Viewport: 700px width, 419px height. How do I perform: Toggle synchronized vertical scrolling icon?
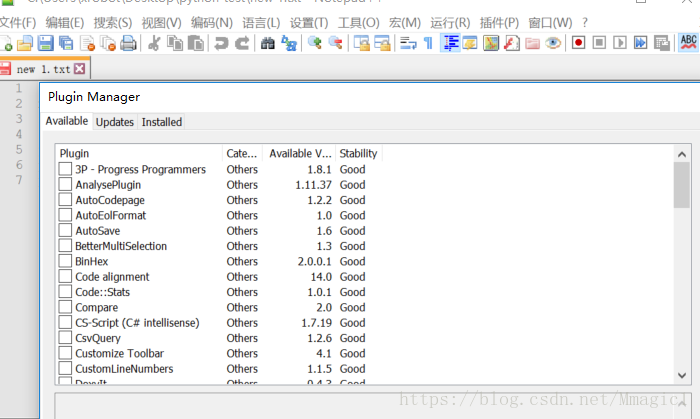click(x=361, y=43)
